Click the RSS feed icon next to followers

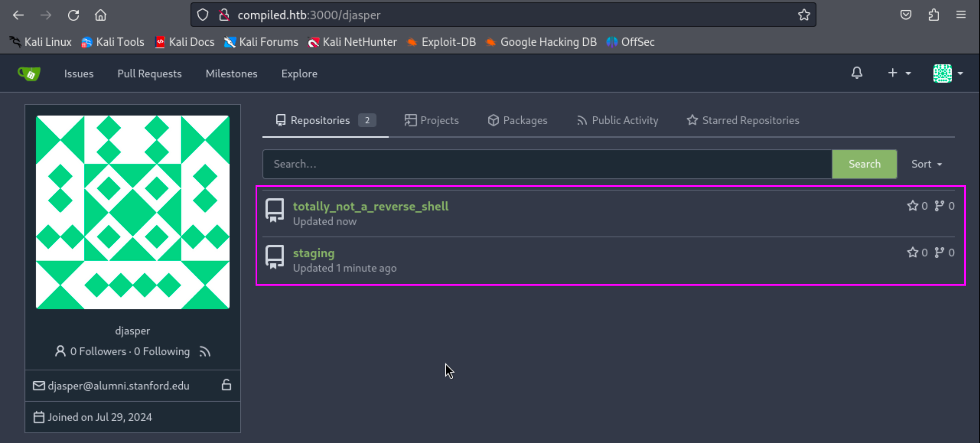coord(205,351)
